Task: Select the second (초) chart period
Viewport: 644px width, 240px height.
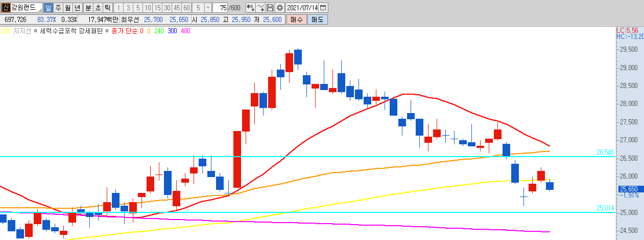Action: pos(97,8)
